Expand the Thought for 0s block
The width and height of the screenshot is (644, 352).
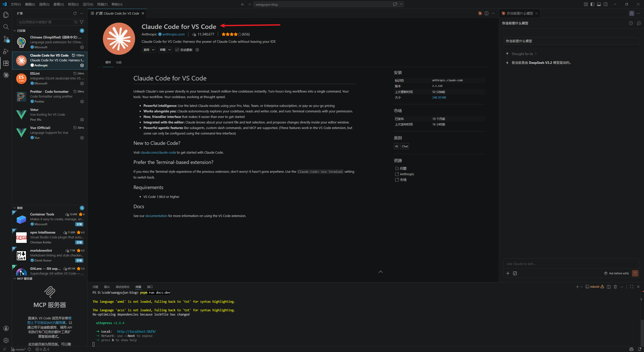[524, 54]
